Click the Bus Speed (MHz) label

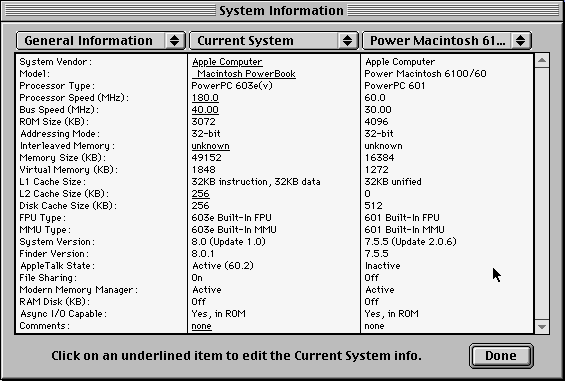(59, 110)
